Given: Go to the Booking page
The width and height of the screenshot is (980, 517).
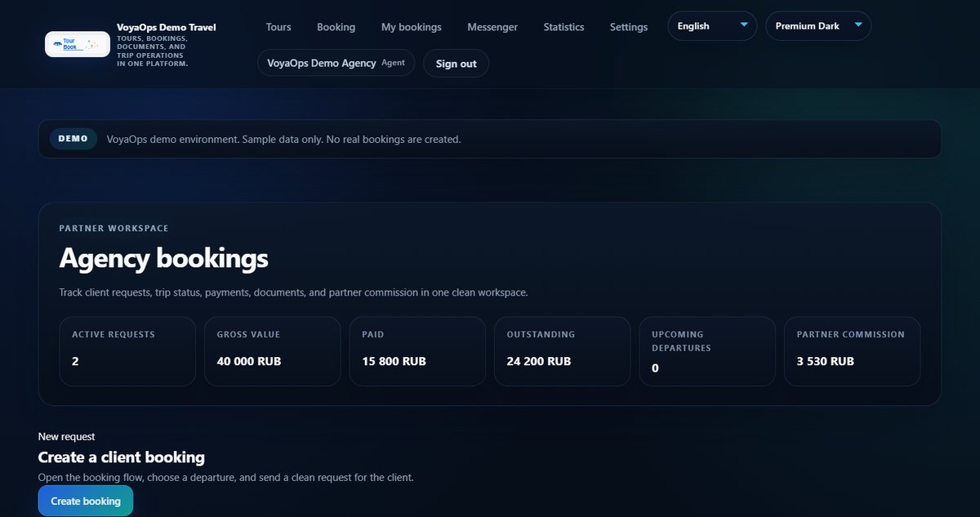Looking at the screenshot, I should pyautogui.click(x=336, y=27).
